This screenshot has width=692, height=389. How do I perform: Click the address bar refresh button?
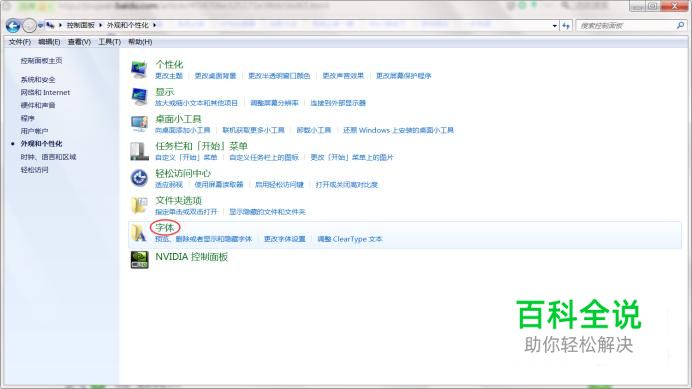point(566,26)
